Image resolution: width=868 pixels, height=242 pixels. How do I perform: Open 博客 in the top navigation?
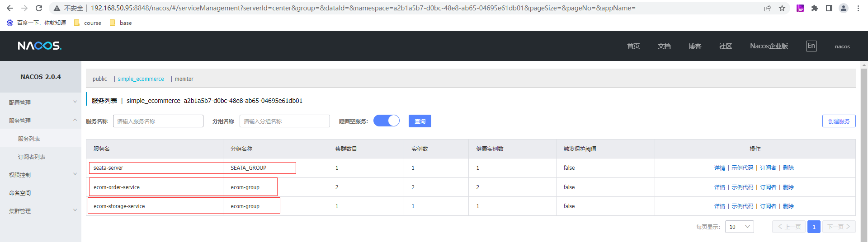[695, 46]
